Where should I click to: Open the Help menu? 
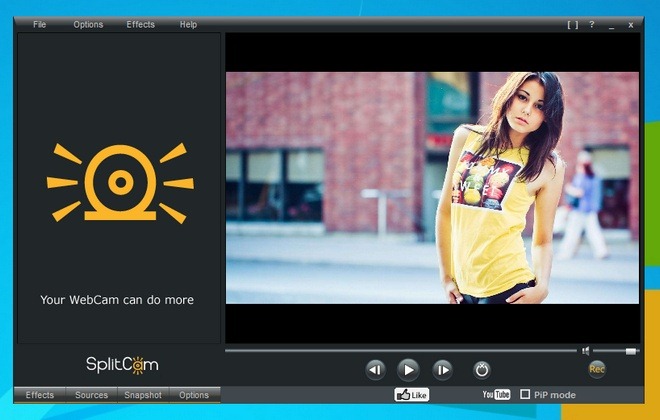[x=188, y=24]
